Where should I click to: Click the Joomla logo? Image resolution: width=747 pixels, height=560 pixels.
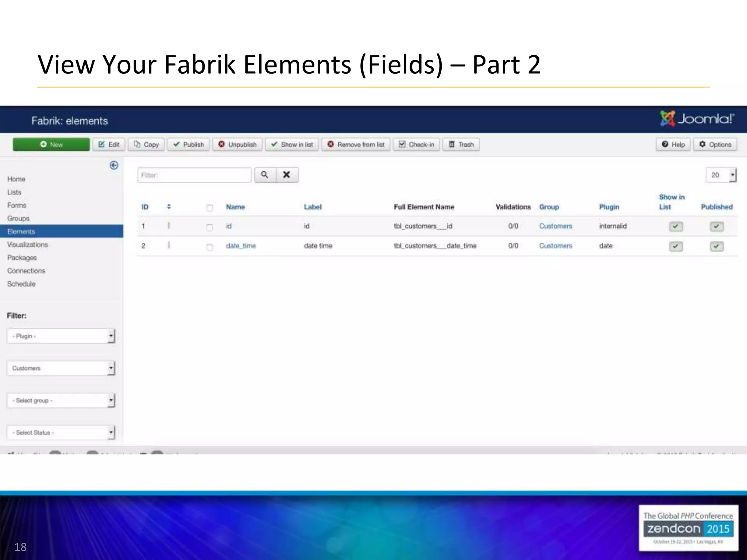point(697,119)
